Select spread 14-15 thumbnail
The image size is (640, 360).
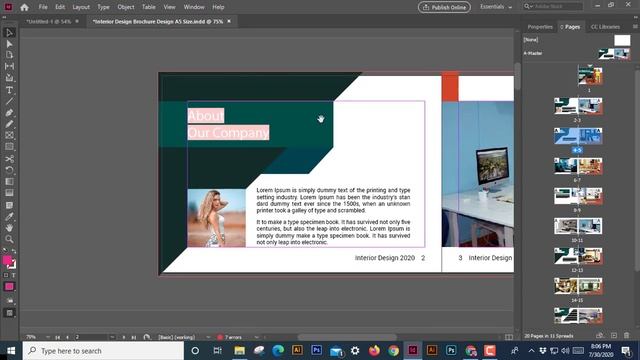tap(578, 286)
